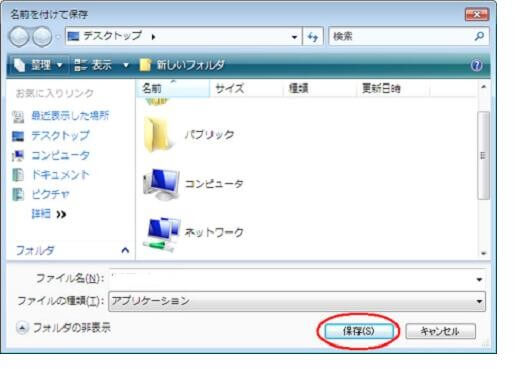Click the 保存(S) button
This screenshot has width=521, height=369.
(359, 331)
